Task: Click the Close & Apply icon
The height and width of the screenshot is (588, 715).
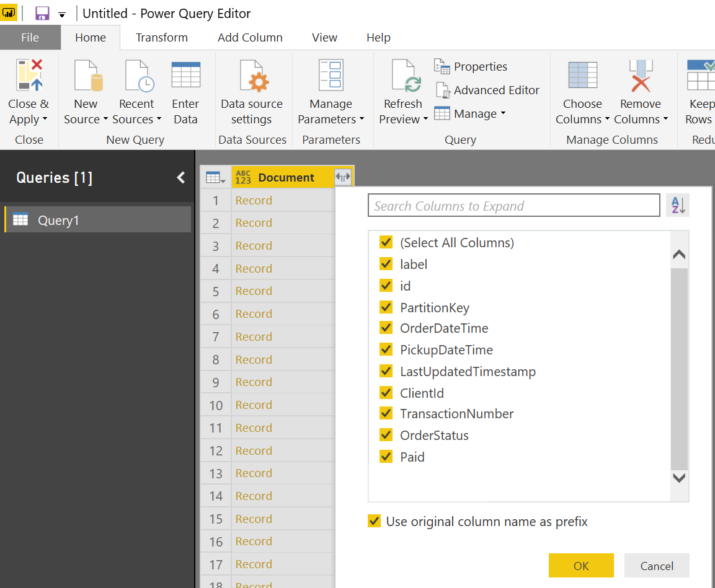Action: click(x=29, y=75)
